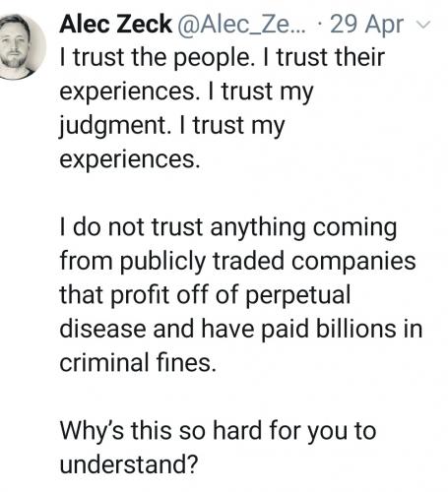Click the first paragraph starting 'I trust the people'
This screenshot has height=492, width=448.
223,108
